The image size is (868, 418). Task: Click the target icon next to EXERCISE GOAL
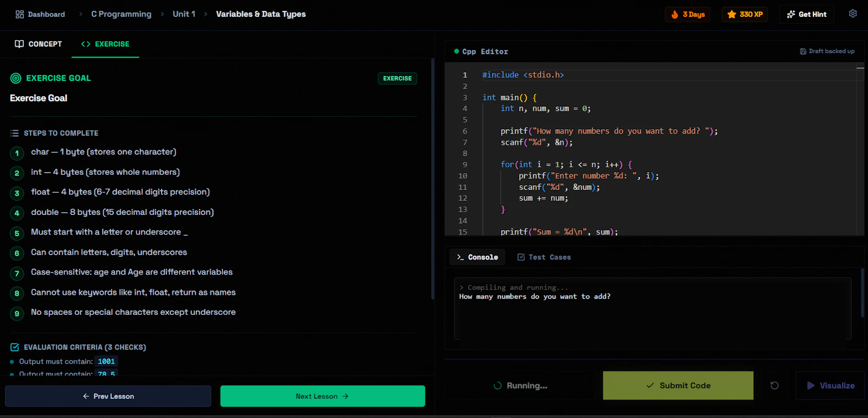(16, 78)
